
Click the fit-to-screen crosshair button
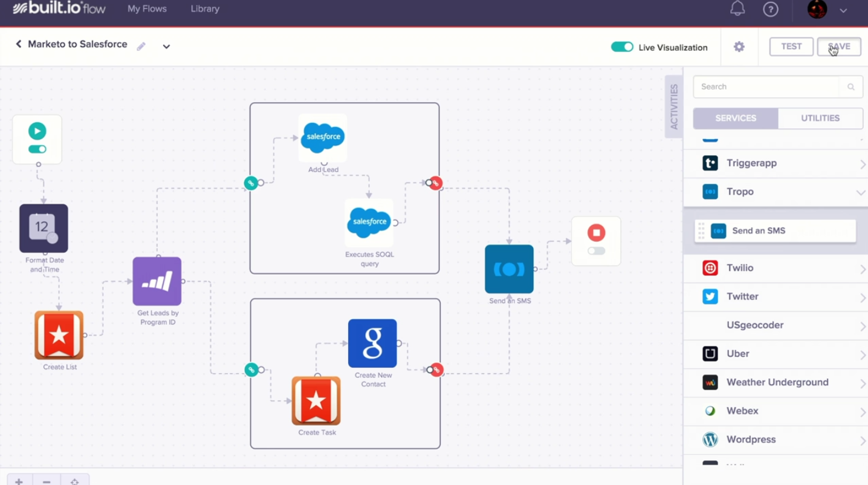(x=74, y=481)
